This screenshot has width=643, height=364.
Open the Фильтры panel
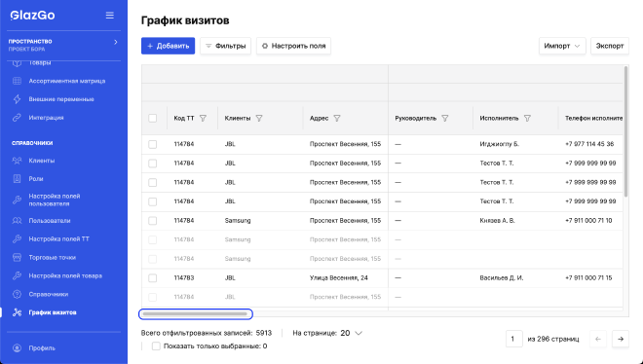click(226, 46)
